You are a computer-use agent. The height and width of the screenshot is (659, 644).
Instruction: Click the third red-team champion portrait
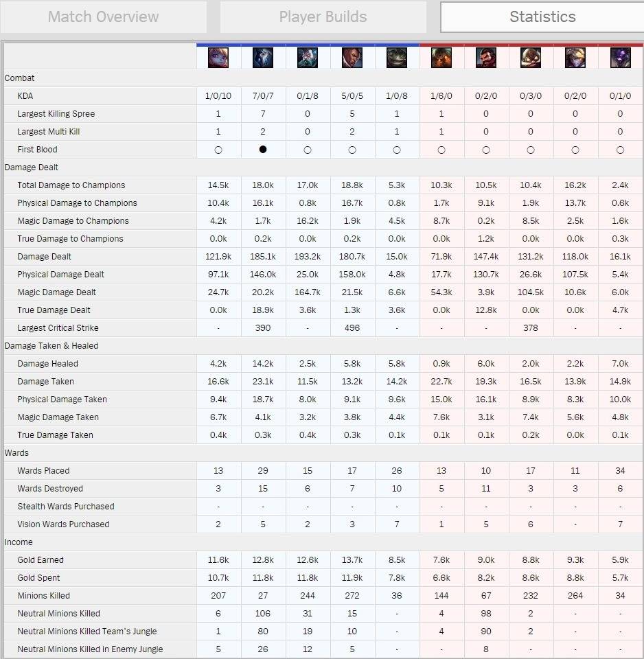531,58
